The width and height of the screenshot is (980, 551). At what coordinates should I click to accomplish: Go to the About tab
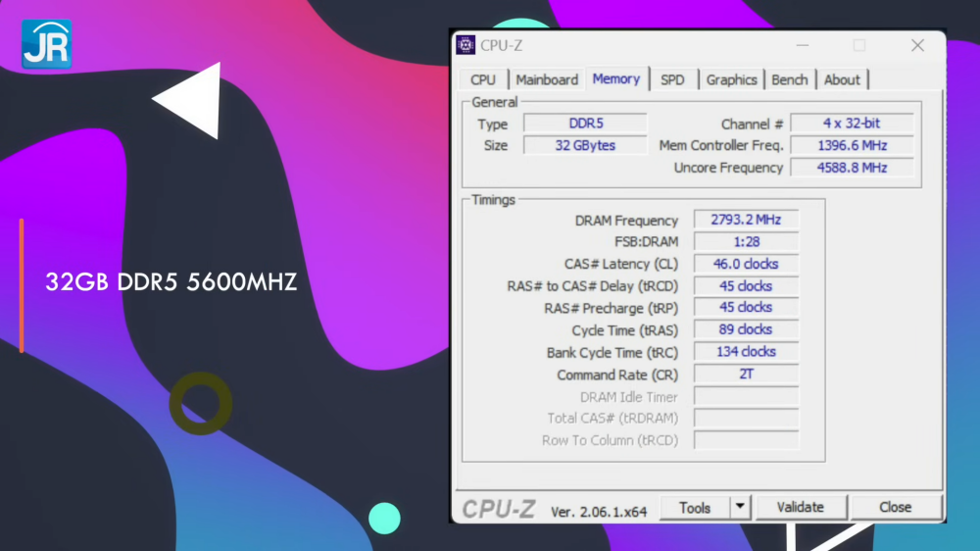point(842,79)
